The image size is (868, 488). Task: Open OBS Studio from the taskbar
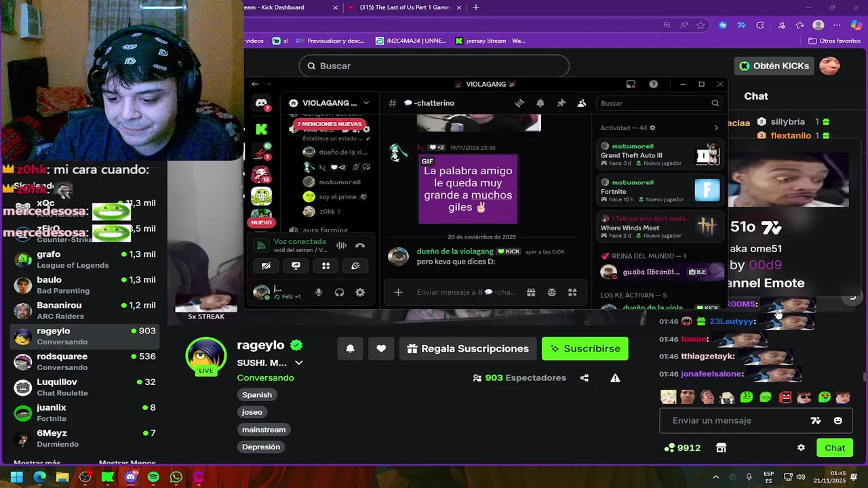(85, 477)
